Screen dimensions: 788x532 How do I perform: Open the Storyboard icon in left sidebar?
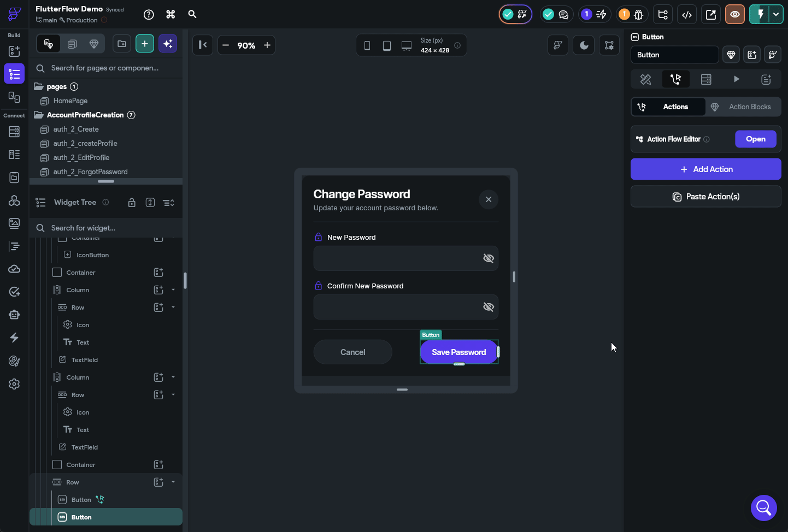coord(14,97)
